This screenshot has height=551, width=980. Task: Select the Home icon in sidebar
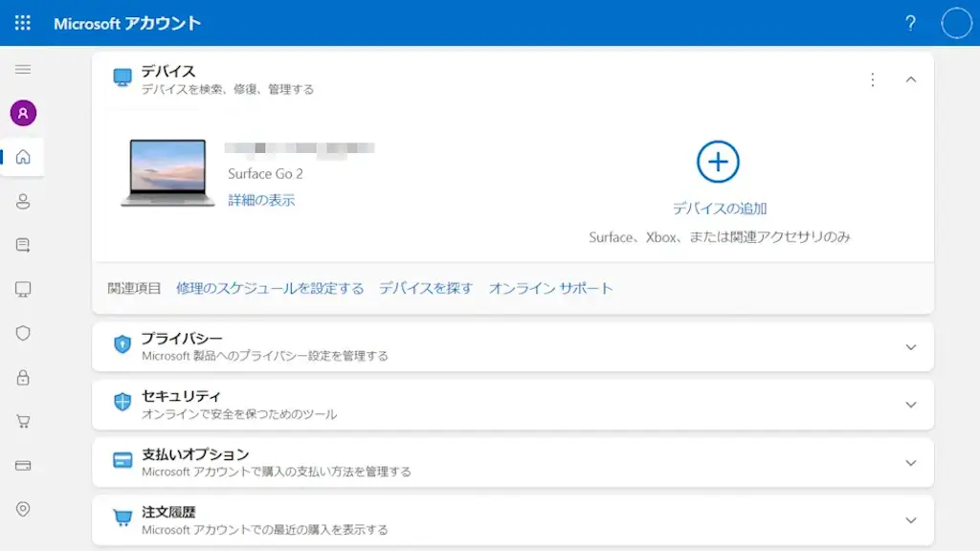coord(23,157)
